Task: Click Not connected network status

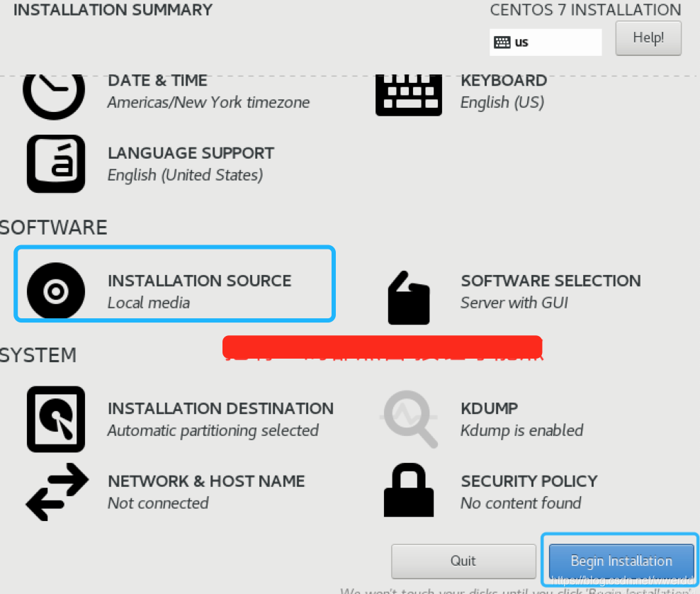Action: click(158, 503)
